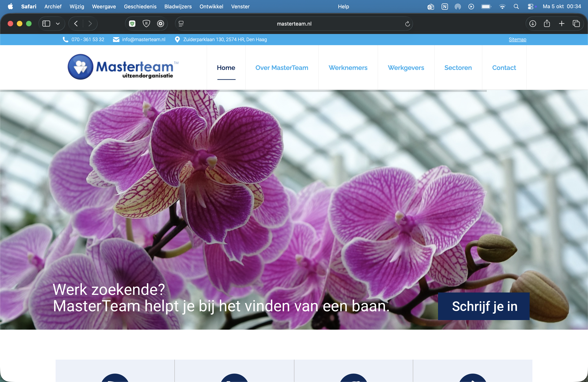Image resolution: width=588 pixels, height=382 pixels.
Task: Click the circular record extension icon
Action: (161, 24)
